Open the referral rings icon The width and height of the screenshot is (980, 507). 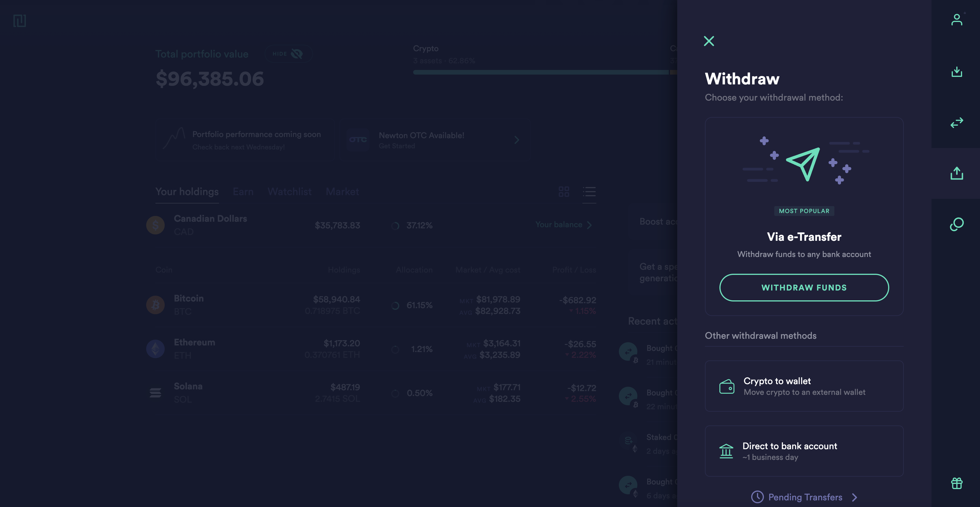coord(957,224)
